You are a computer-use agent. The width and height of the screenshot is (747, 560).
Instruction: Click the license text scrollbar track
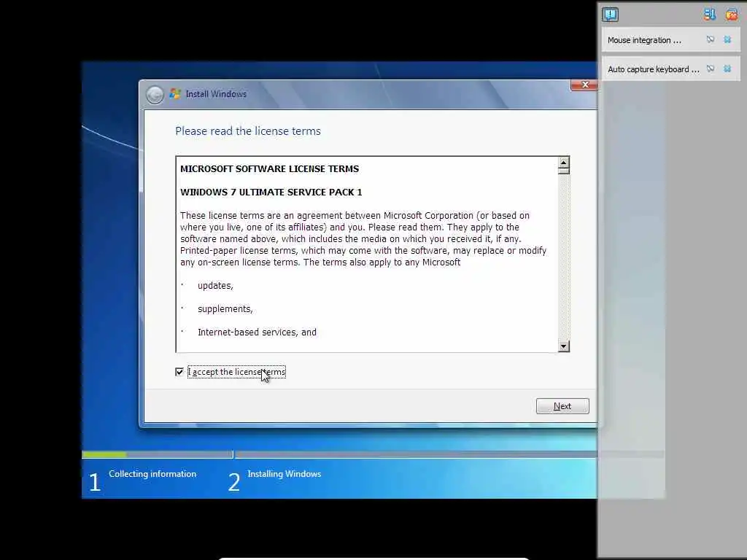tap(564, 257)
